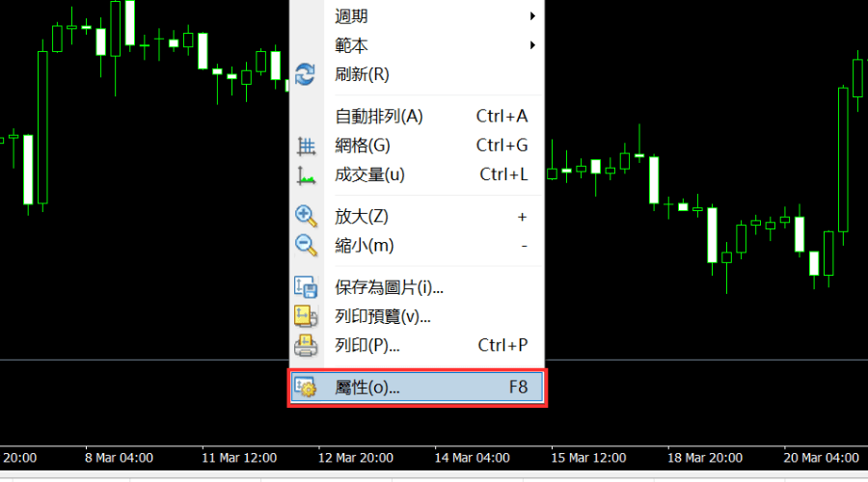Open the 週期 menu entry
Screen dimensions: 868x482
(417, 16)
